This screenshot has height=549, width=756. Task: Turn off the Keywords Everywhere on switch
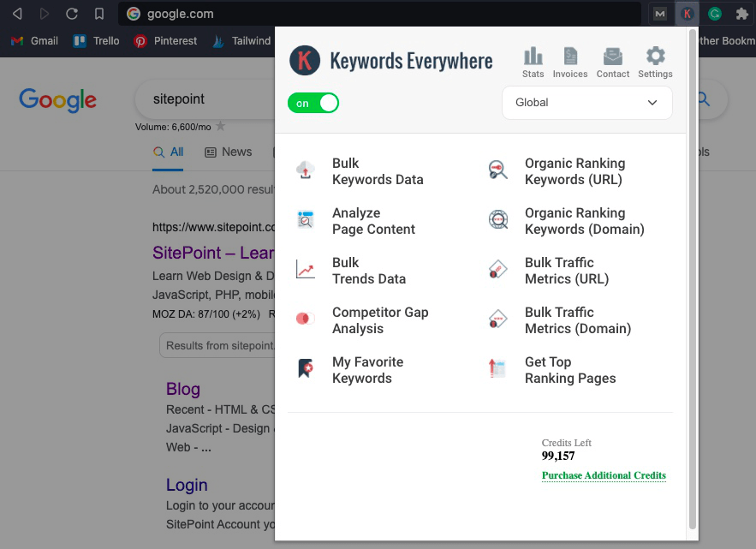pos(313,103)
